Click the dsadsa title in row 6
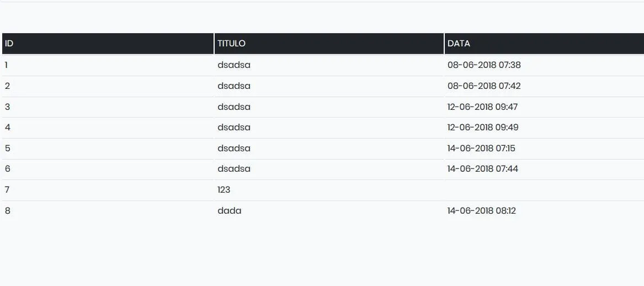Image resolution: width=644 pixels, height=286 pixels. [x=234, y=169]
